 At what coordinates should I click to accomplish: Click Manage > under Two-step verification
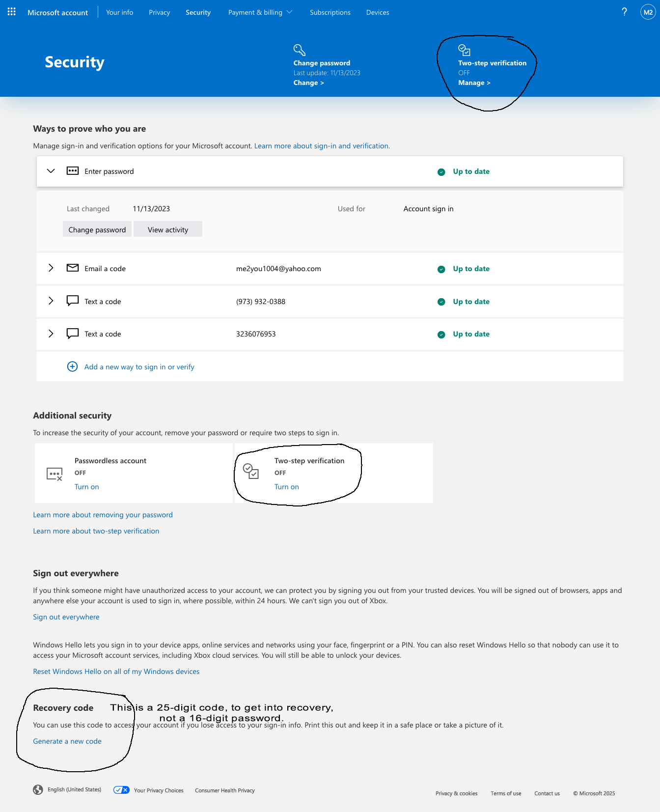(x=474, y=83)
